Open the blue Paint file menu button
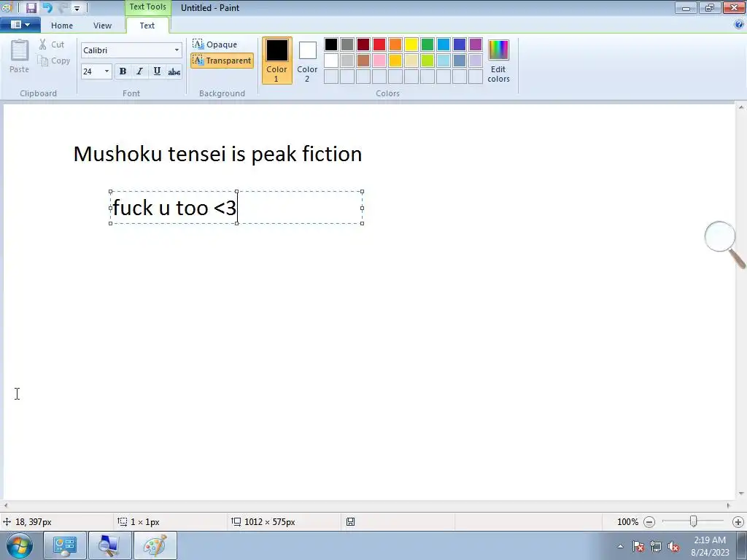 (x=20, y=25)
